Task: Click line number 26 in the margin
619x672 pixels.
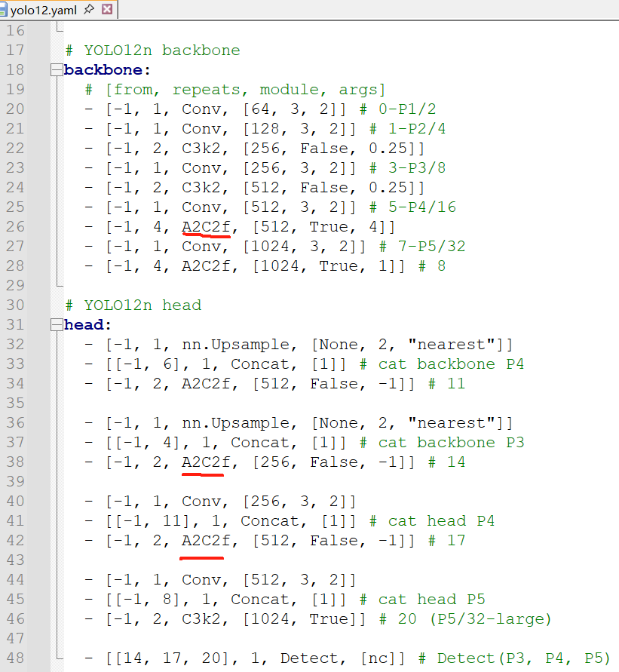Action: pos(16,227)
